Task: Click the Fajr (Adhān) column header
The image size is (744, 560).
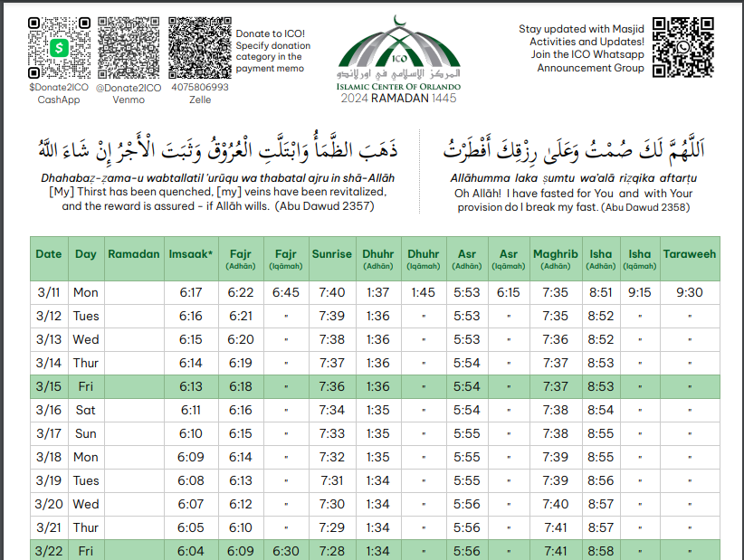Action: pyautogui.click(x=241, y=259)
